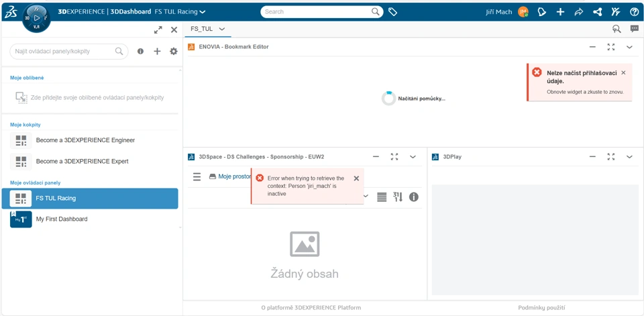Screen dimensions: 644x316
Task: Open ENOVIA Bookmark Editor widget menu chevron
Action: coord(629,47)
